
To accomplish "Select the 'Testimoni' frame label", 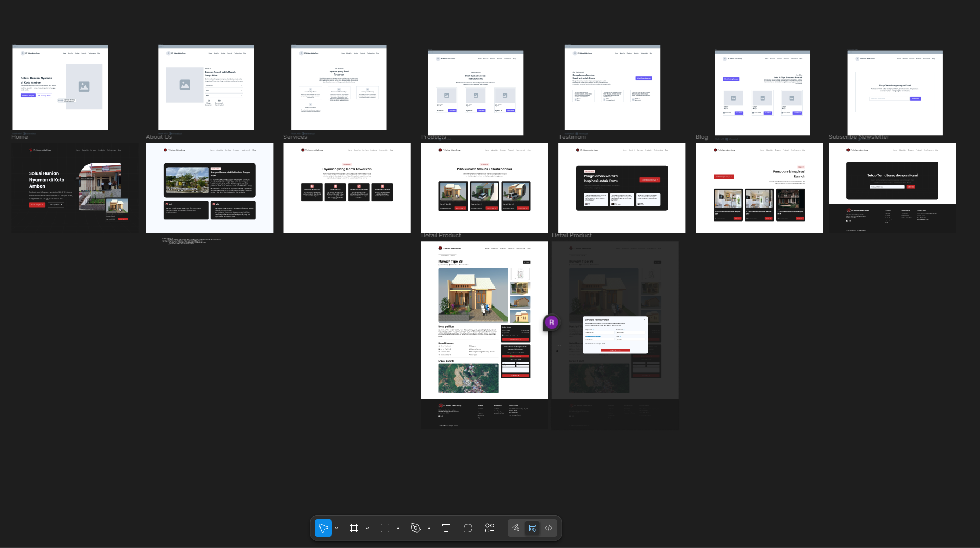I will [x=572, y=137].
